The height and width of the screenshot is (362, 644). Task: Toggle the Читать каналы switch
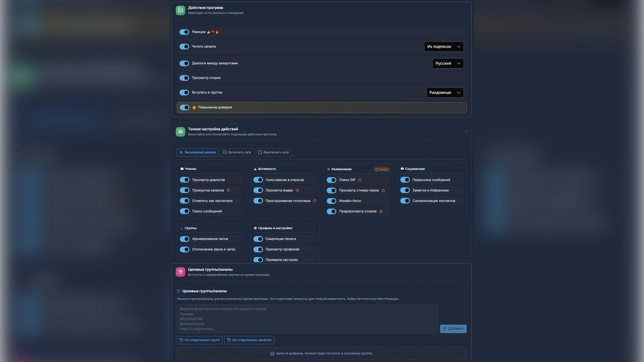(184, 46)
